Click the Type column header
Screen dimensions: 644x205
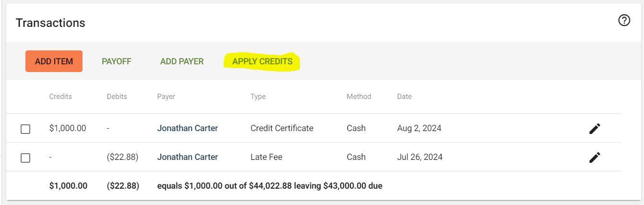point(258,96)
